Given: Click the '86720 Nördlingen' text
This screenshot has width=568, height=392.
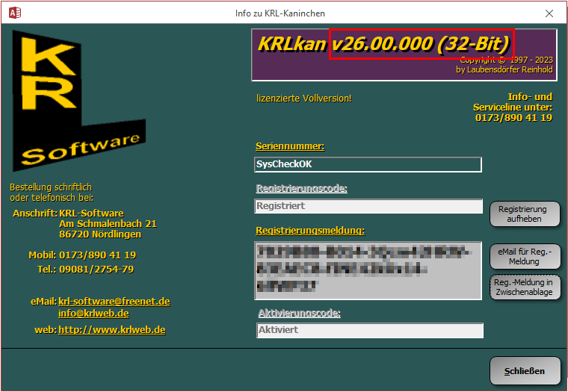Looking at the screenshot, I should click(x=100, y=234).
